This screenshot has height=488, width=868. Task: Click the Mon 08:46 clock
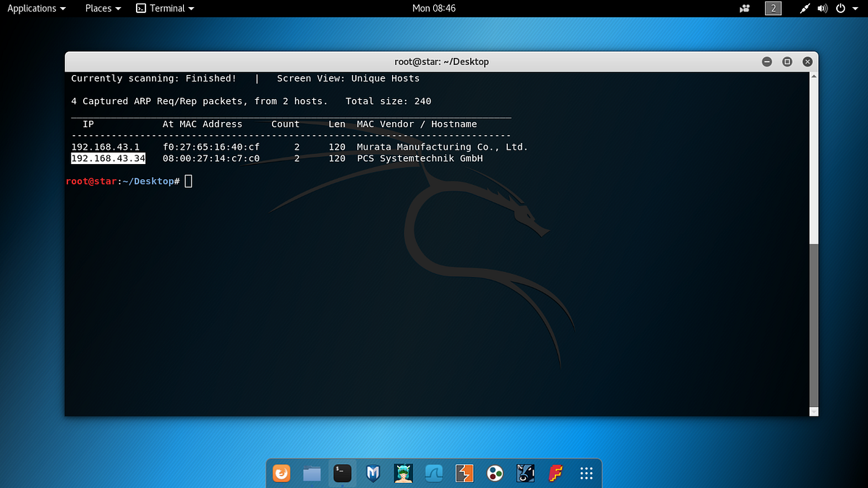pyautogui.click(x=434, y=9)
